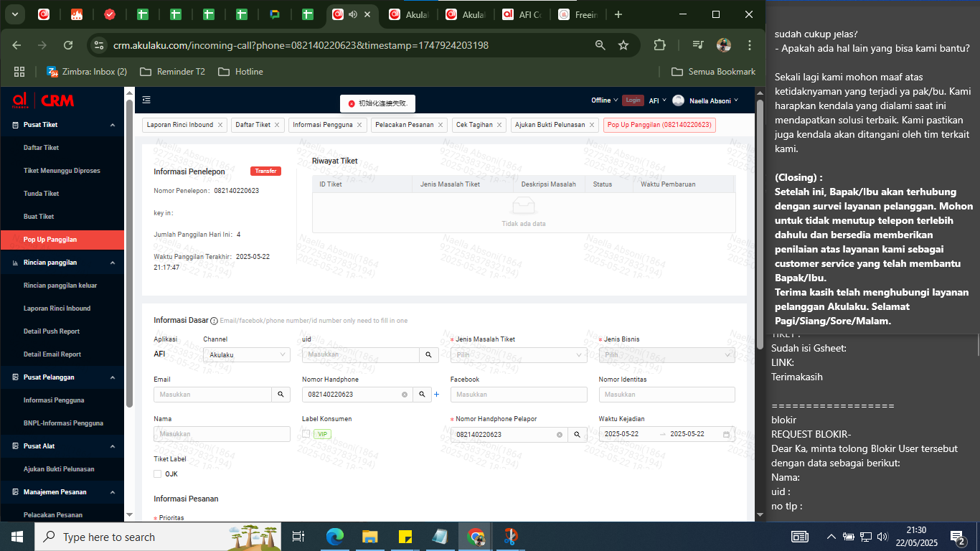Screen dimensions: 980x551
Task: Open the tab search dropdown arrow
Action: [x=14, y=14]
